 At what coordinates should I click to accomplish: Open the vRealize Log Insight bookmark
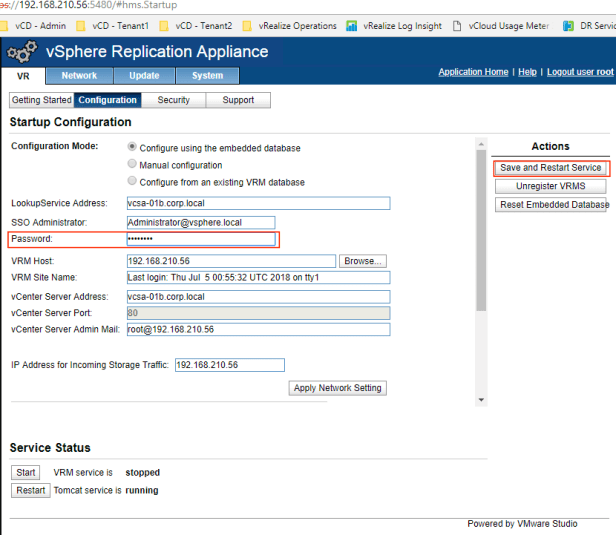pos(393,25)
